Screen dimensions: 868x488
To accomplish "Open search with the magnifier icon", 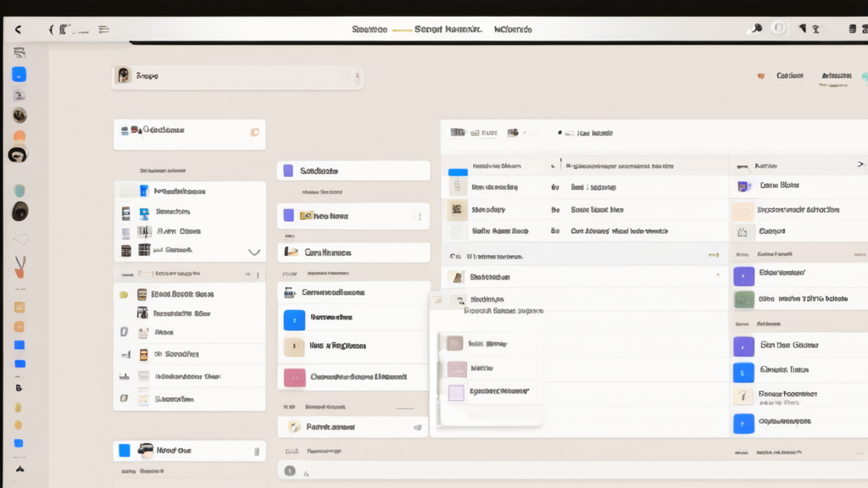I will (754, 29).
